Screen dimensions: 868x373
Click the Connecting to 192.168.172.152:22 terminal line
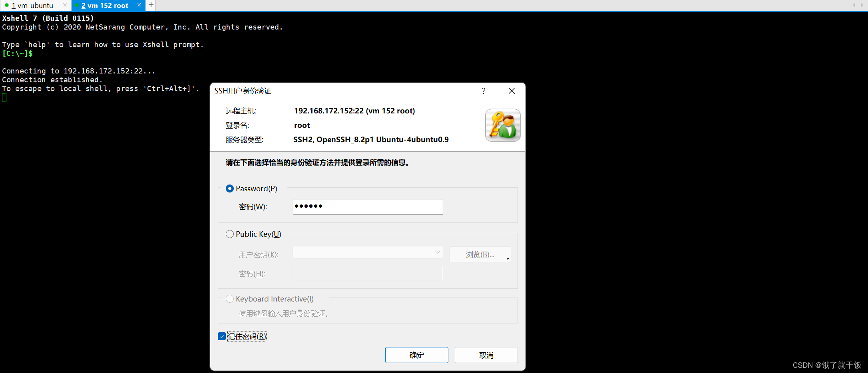(x=79, y=71)
